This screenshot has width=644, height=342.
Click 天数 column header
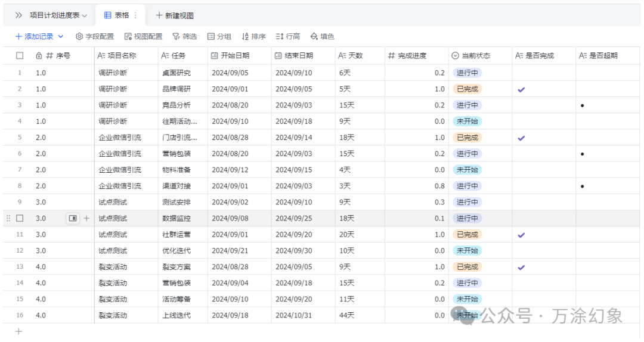click(360, 55)
